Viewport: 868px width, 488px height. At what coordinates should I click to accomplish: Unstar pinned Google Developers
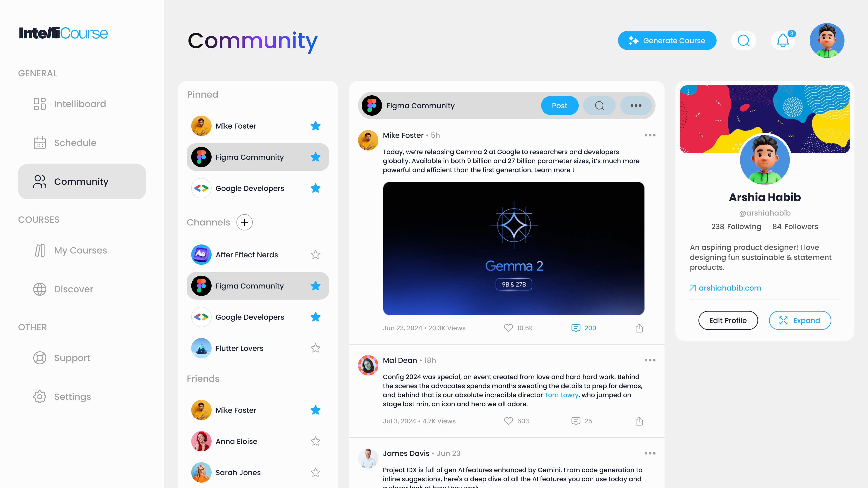[315, 188]
